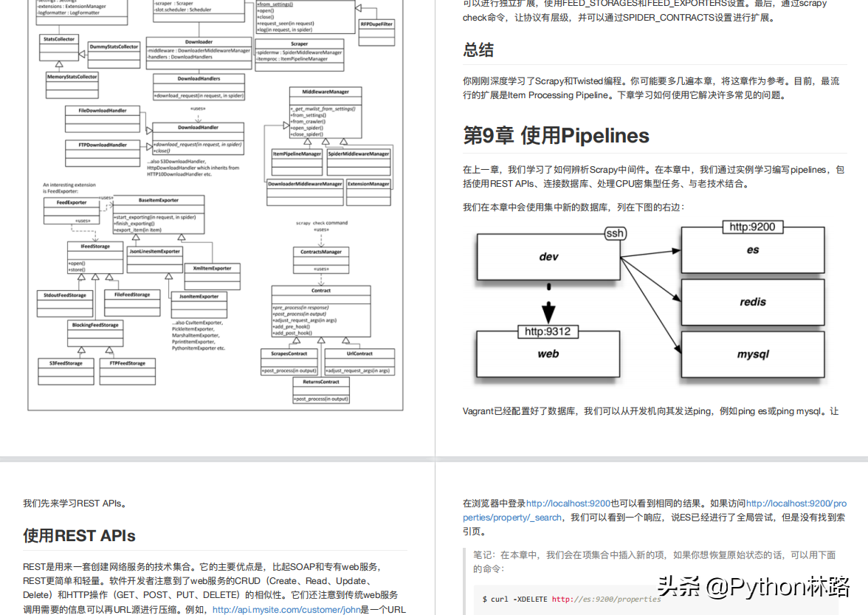Screen dimensions: 868x615
Task: Click the DummyStatsCollector class box
Action: tap(114, 55)
